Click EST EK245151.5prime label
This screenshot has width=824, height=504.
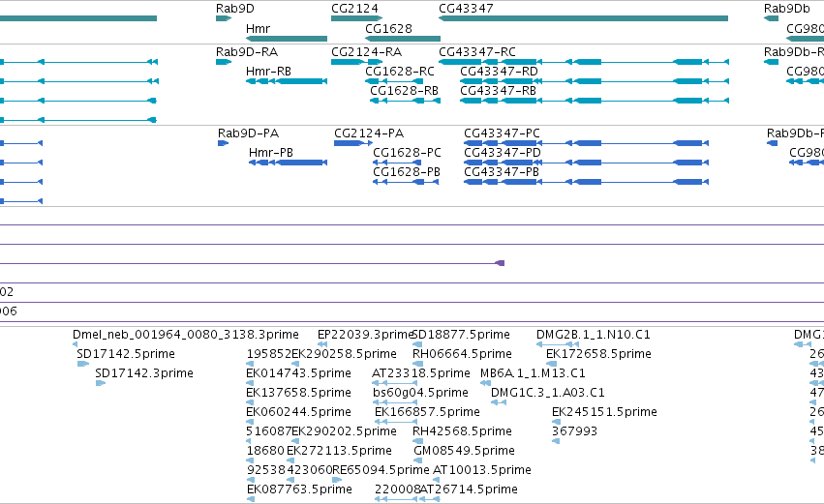(x=604, y=412)
